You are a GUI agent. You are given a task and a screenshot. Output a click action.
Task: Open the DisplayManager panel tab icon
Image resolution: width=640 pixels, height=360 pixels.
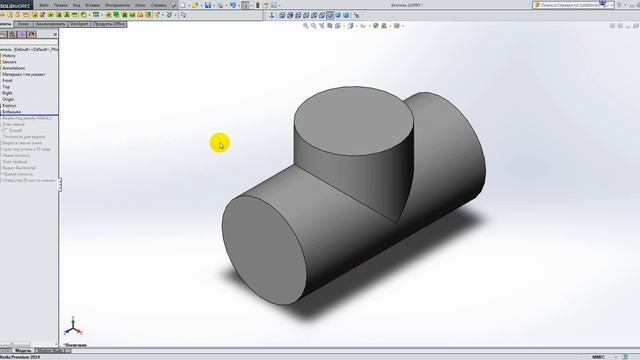coord(32,35)
